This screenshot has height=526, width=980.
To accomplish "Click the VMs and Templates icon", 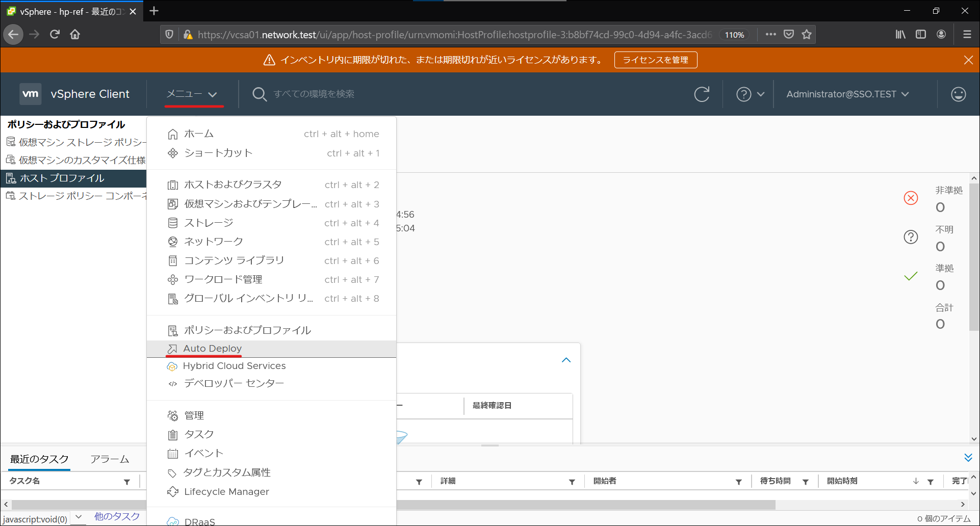I will click(173, 204).
